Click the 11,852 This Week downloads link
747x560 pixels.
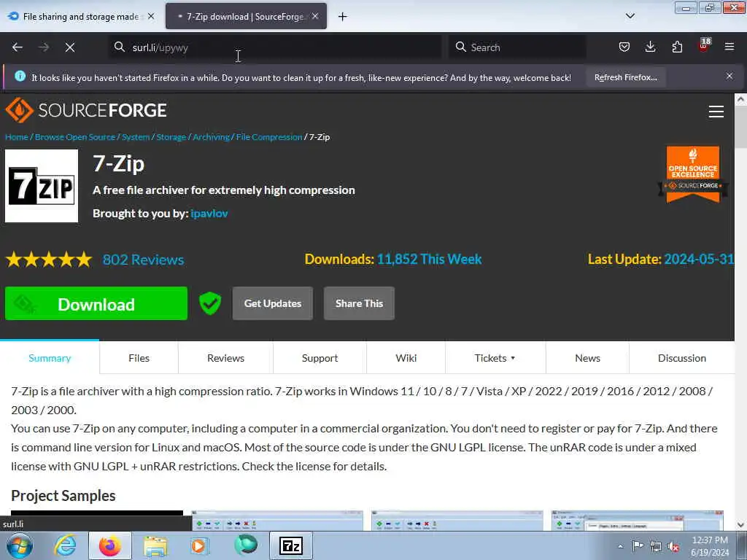click(429, 259)
